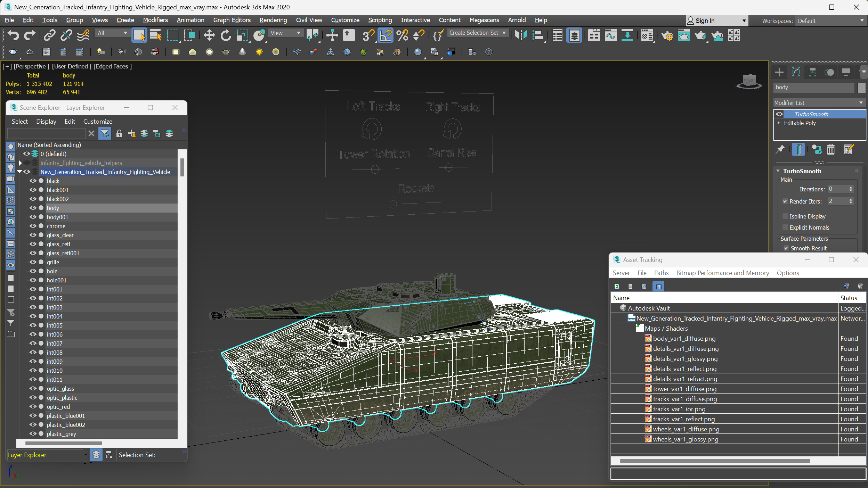Click the Bitmap Performance and Memory menu
Screen dimensions: 868x488
point(722,273)
